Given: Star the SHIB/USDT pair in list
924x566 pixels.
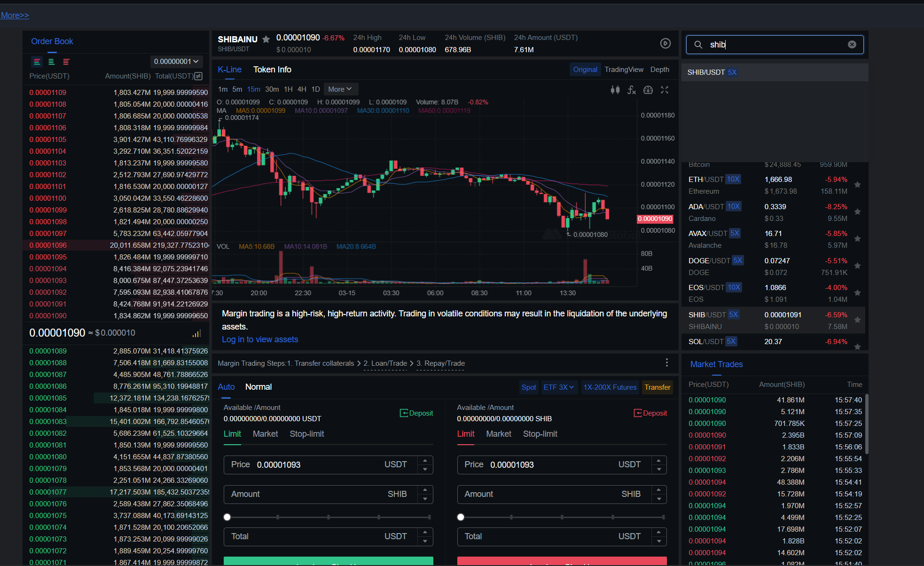Looking at the screenshot, I should tap(857, 320).
